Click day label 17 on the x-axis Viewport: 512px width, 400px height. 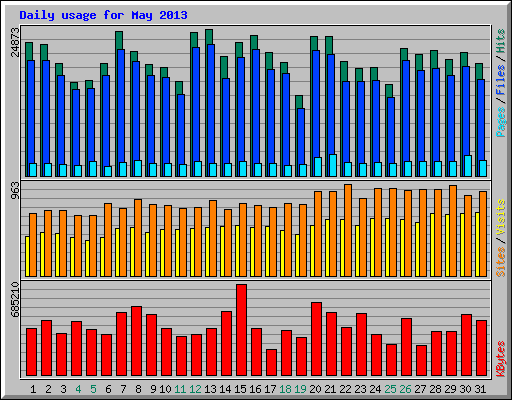(270, 389)
